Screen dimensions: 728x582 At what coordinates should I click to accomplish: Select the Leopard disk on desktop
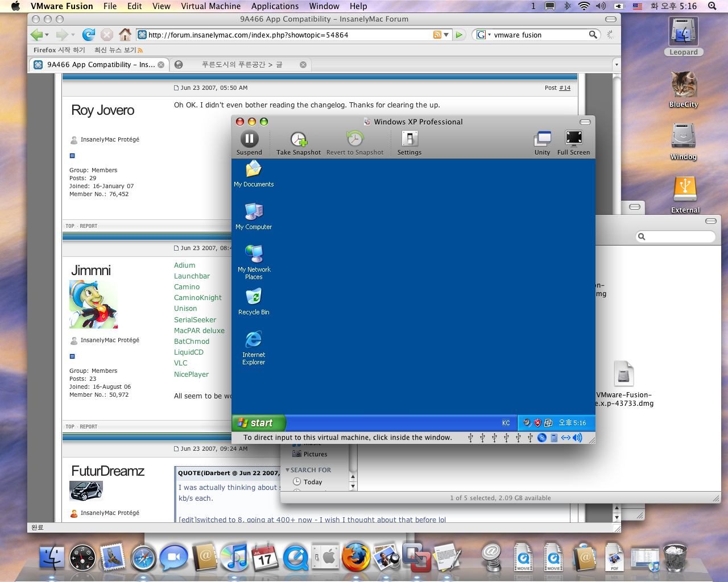[x=684, y=36]
